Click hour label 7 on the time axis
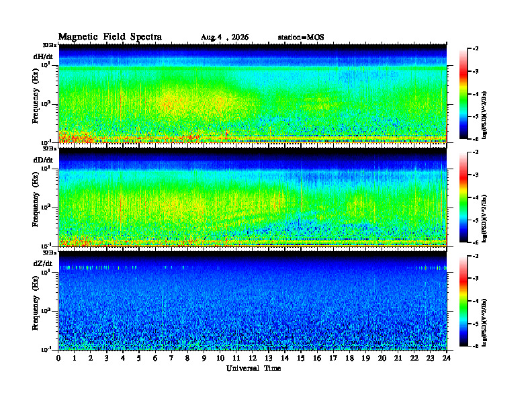 pos(171,358)
